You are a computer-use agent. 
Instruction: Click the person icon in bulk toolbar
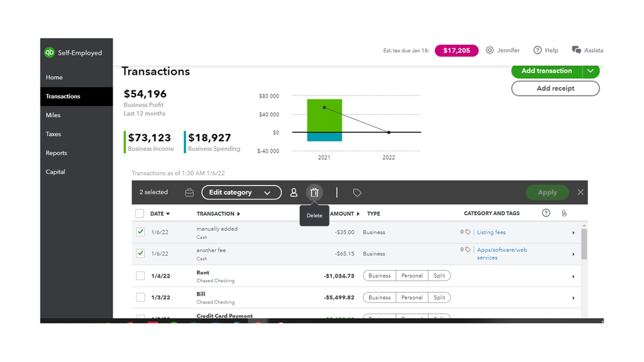click(294, 193)
